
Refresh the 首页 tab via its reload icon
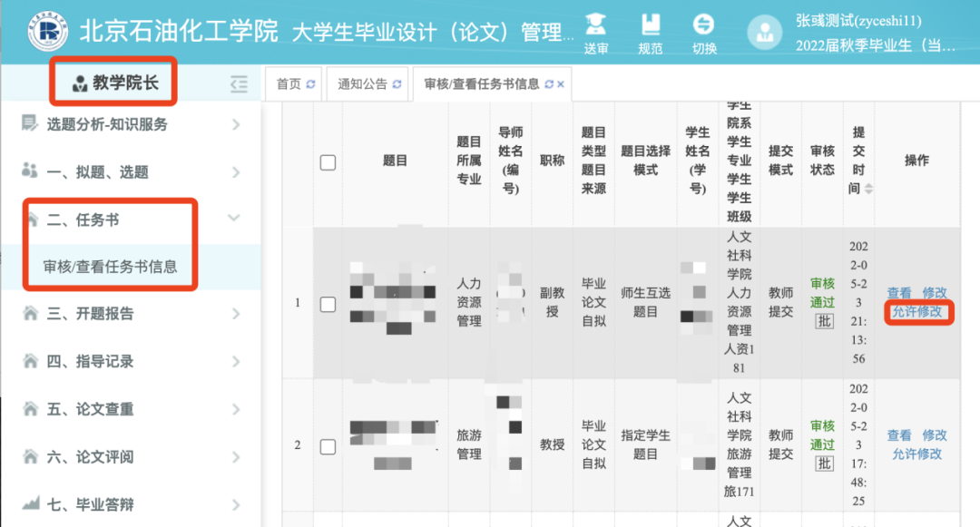click(310, 84)
